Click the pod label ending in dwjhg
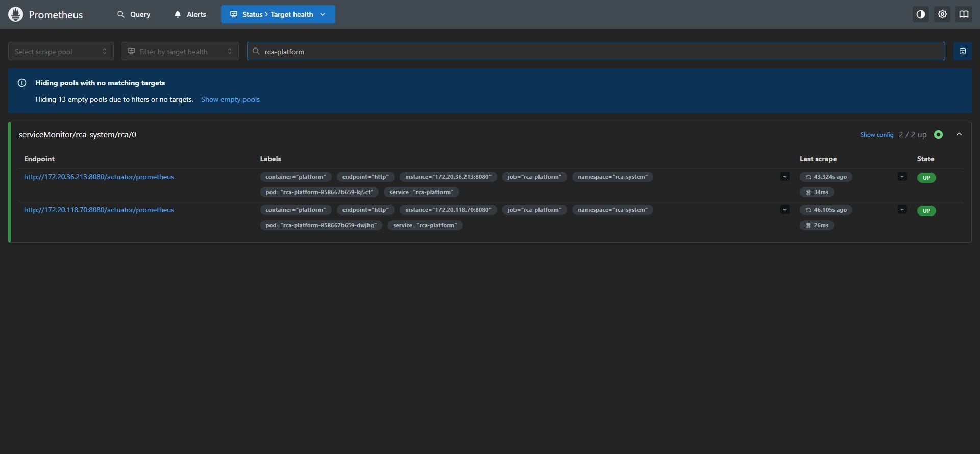The height and width of the screenshot is (454, 980). click(321, 225)
